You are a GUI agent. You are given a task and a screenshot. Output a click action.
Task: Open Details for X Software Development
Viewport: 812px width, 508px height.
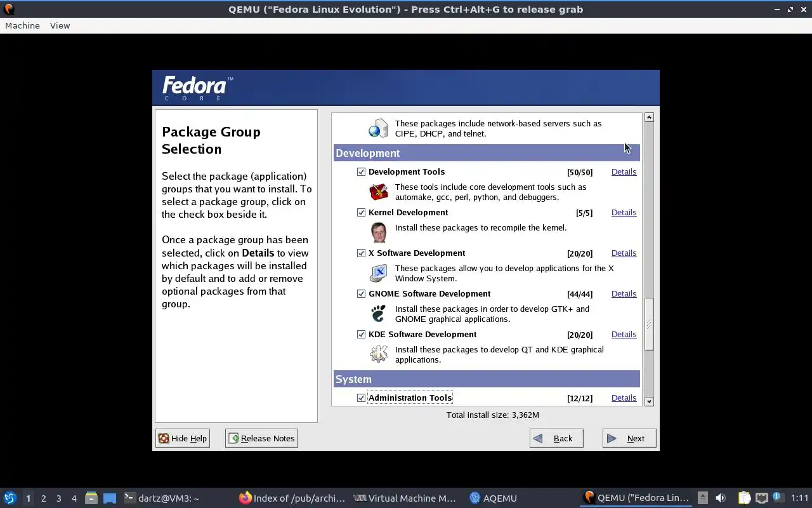pos(624,253)
